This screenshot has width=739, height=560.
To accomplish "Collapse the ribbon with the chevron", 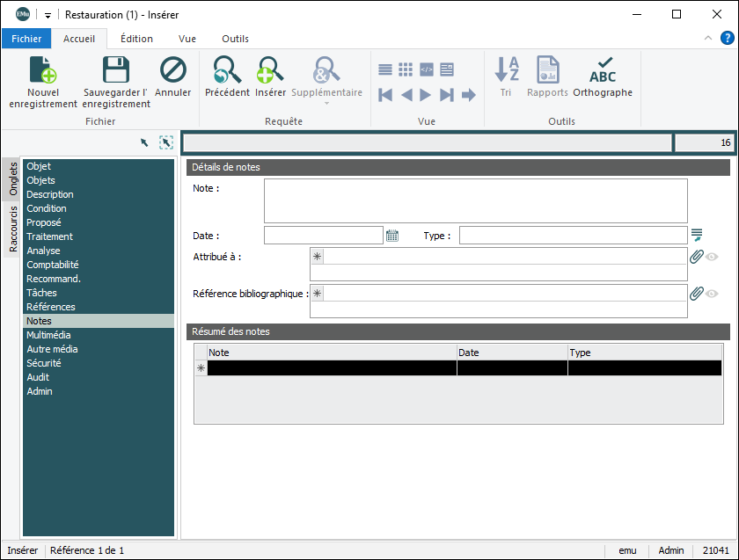I will [x=708, y=39].
